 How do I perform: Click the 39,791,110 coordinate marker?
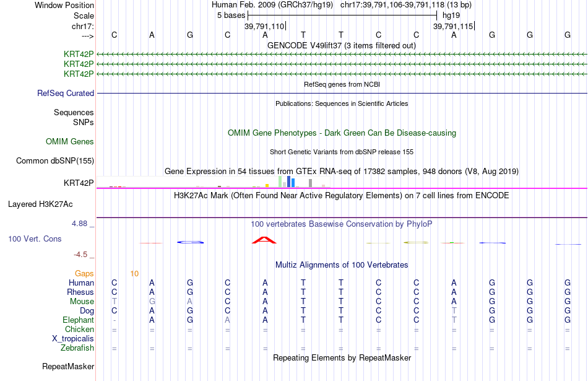coord(264,26)
